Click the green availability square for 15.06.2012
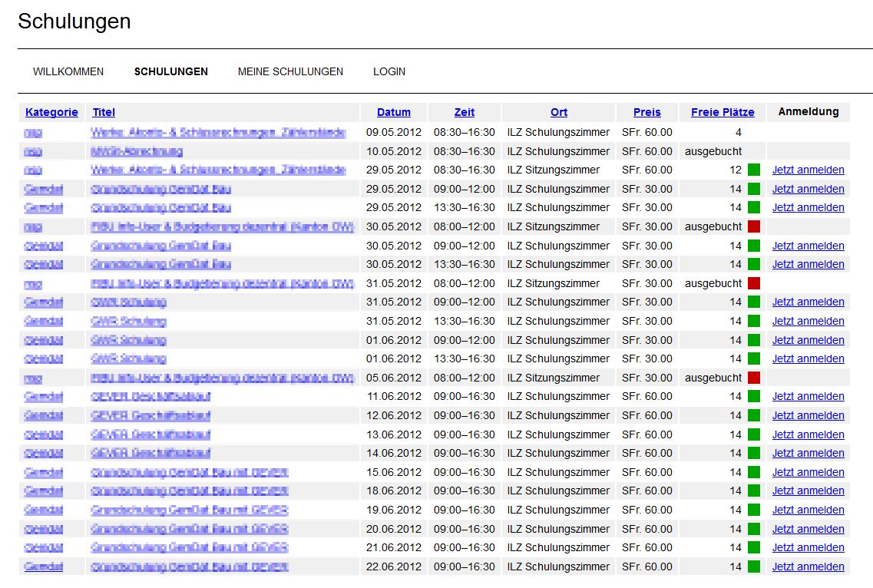 pyautogui.click(x=753, y=472)
